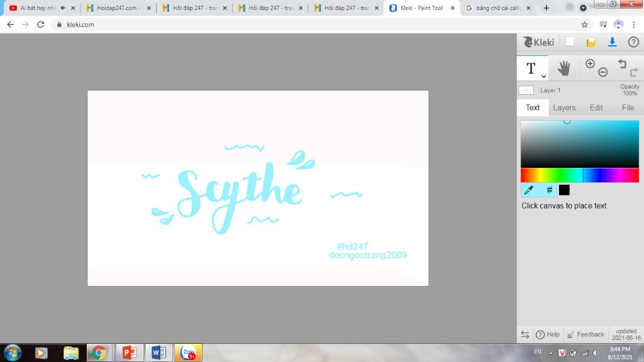Click the kleki.com address bar
Image resolution: width=644 pixels, height=362 pixels.
(316, 25)
